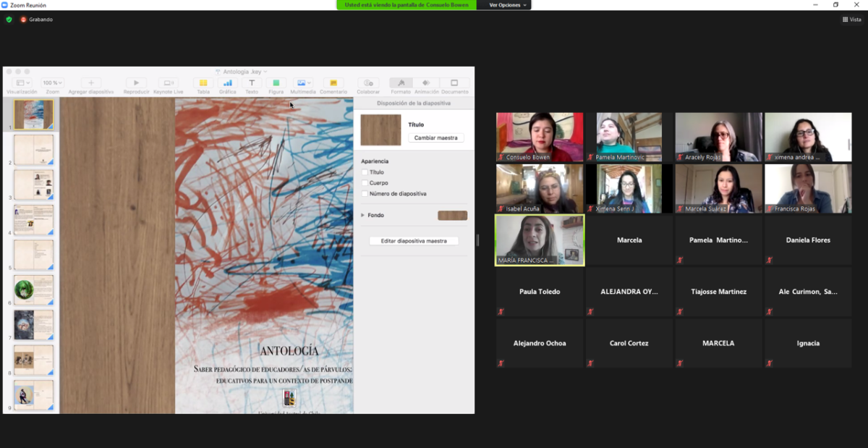Add a comment with the Comentario icon
Viewport: 868px width, 448px height.
pos(333,83)
